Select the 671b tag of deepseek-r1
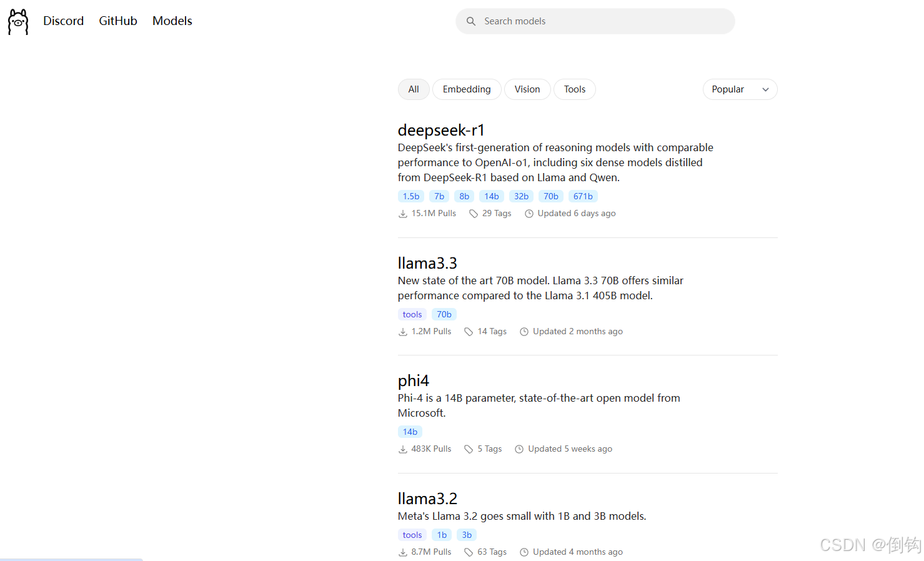 click(583, 196)
